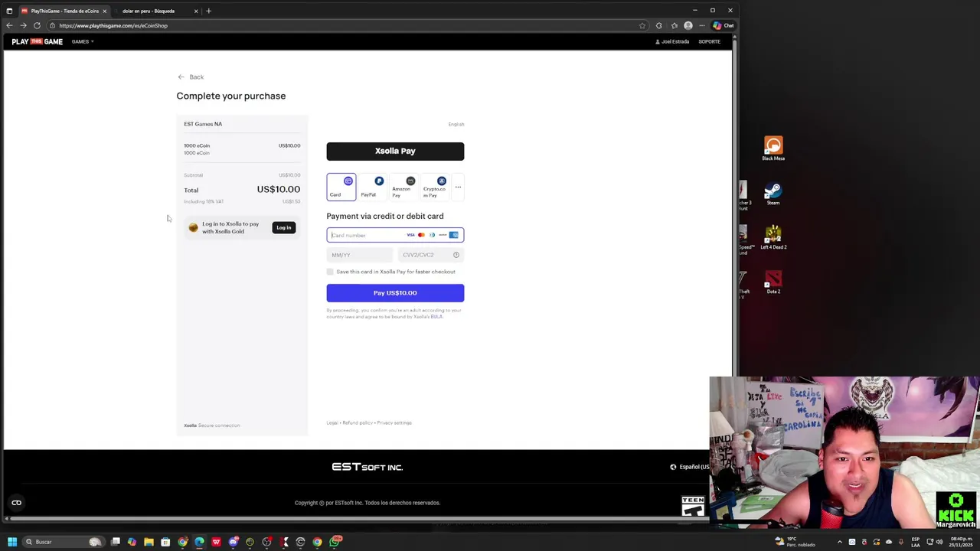Click the MM/YY expiry date field
Viewport: 980px width, 551px height.
pos(359,255)
